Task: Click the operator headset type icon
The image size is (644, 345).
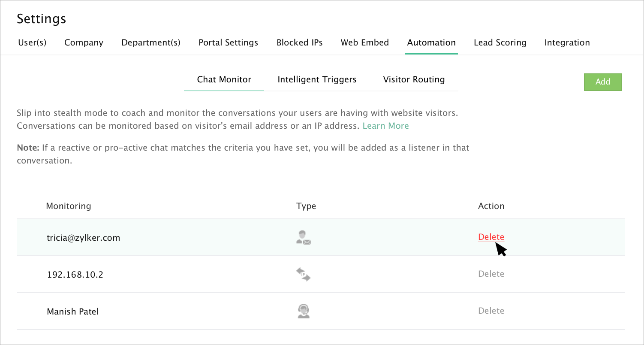Action: [303, 311]
